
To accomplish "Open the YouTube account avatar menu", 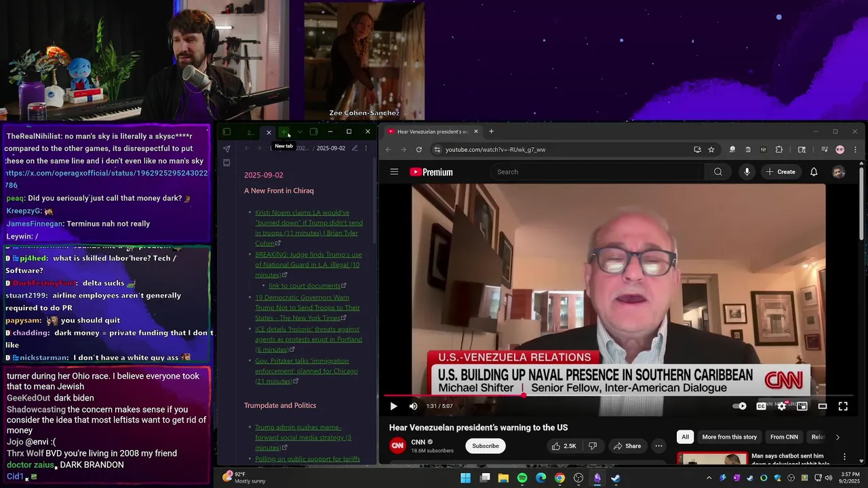I will [839, 172].
